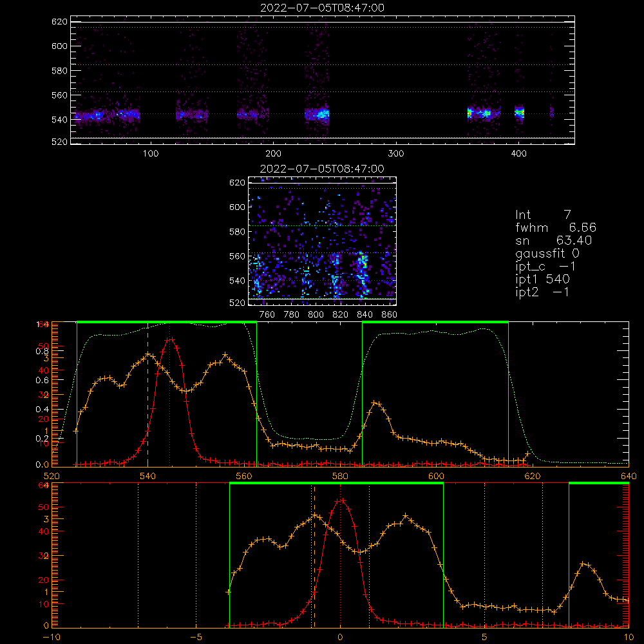
Task: Click y-axis label 580 on top plot
Action: (59, 70)
